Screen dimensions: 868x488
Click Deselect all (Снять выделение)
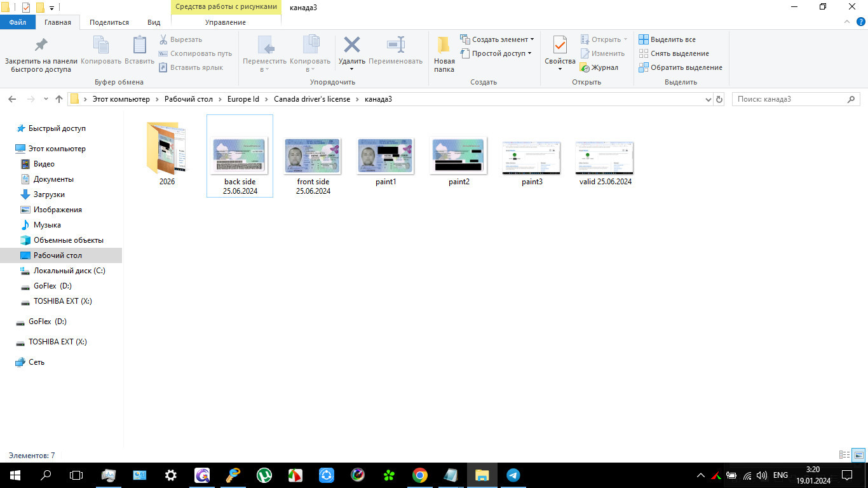click(674, 53)
